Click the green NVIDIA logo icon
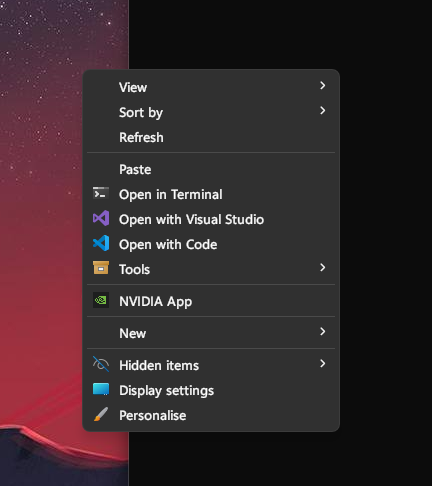This screenshot has width=432, height=486. (101, 300)
